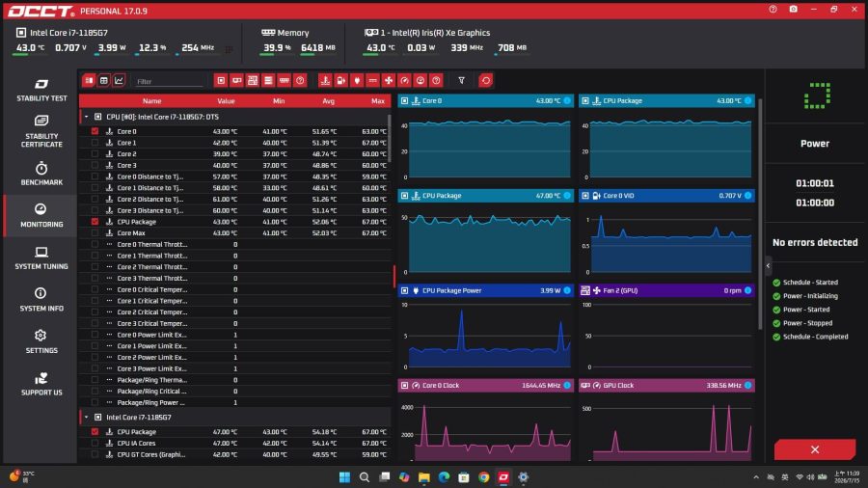Viewport: 868px width, 488px height.
Task: Click the help question-mark icon in title bar
Action: [773, 10]
